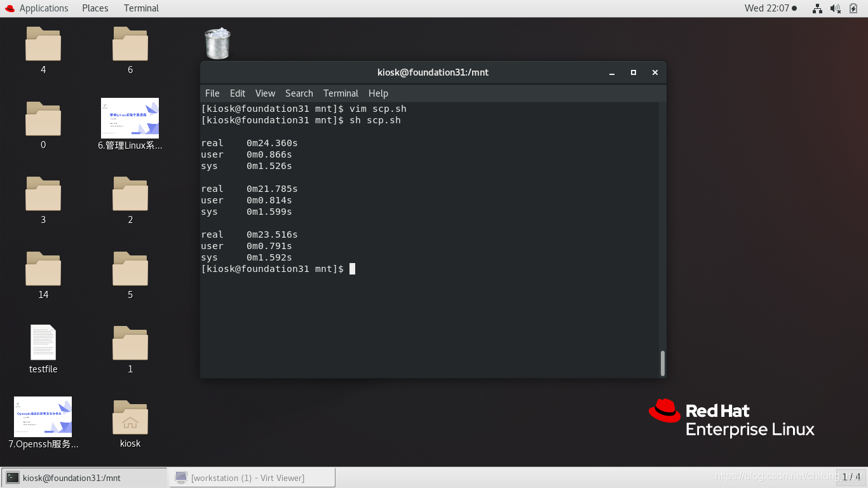Open the Trash icon on desktop

click(217, 43)
